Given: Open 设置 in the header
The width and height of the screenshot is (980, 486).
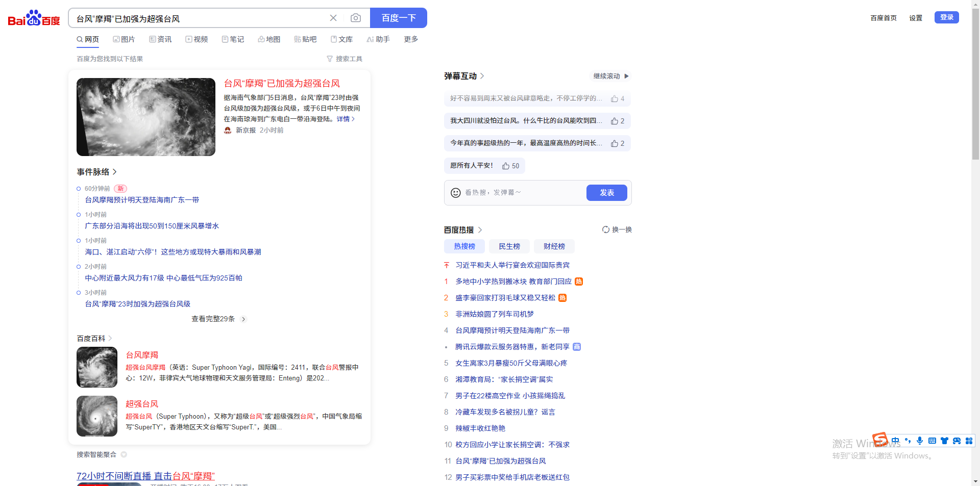Looking at the screenshot, I should (916, 18).
